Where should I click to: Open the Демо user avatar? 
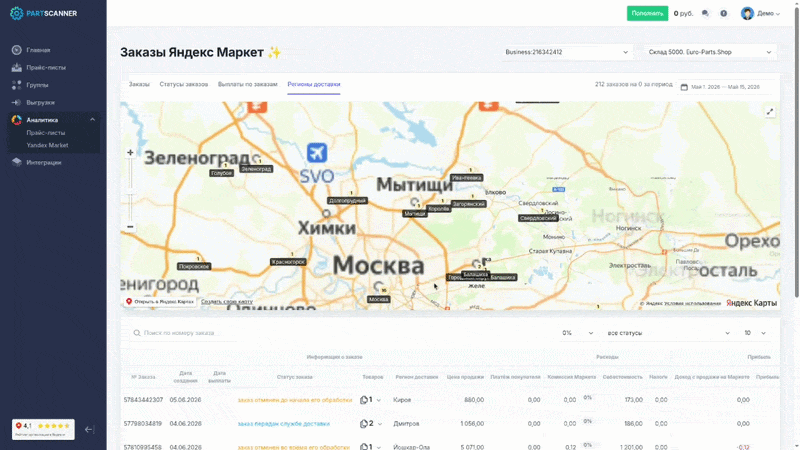click(747, 13)
